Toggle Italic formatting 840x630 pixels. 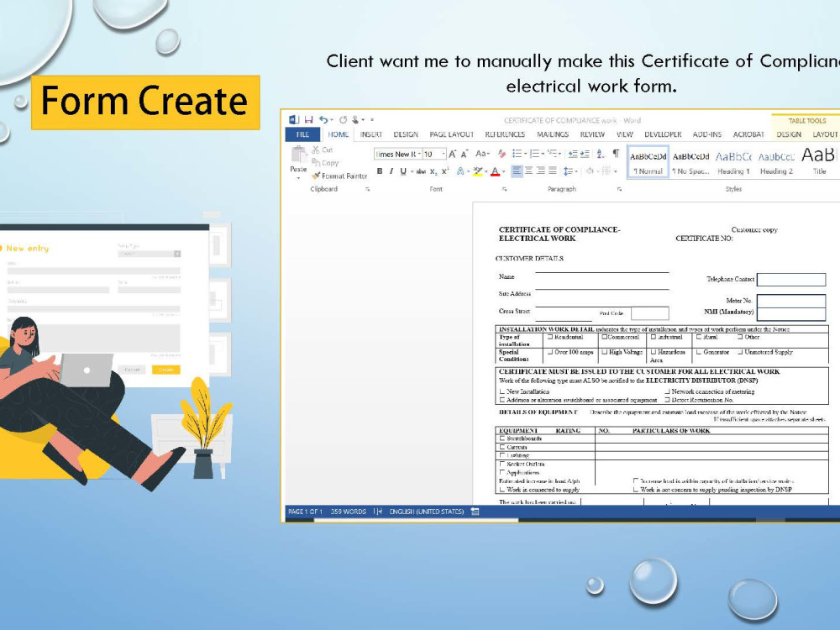[x=391, y=171]
